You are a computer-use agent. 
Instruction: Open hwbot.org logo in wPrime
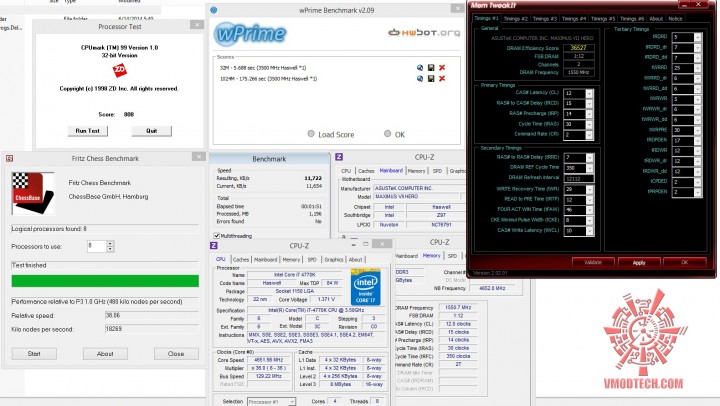click(x=424, y=32)
